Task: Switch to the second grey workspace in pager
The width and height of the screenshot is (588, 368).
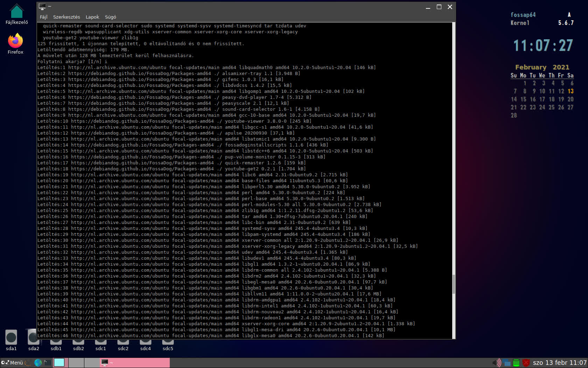Action: tap(76, 363)
